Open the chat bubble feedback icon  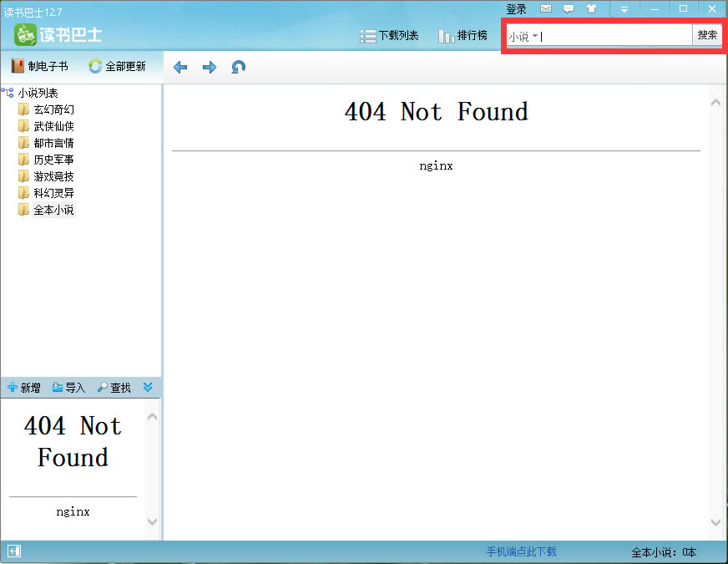tap(569, 9)
